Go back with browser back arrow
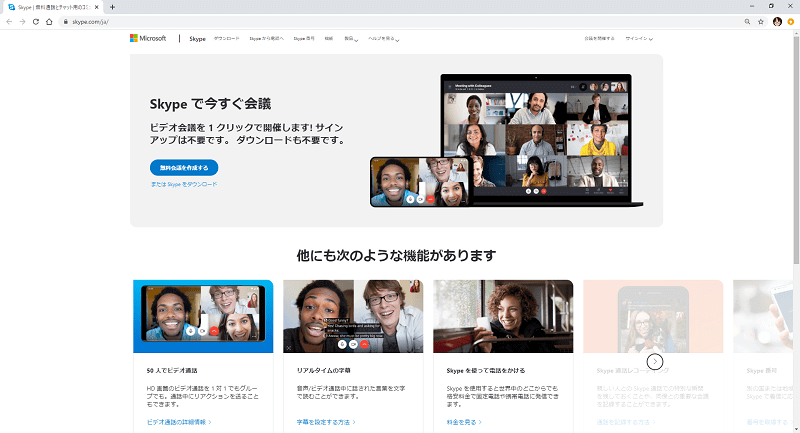The width and height of the screenshot is (800, 433). (9, 22)
